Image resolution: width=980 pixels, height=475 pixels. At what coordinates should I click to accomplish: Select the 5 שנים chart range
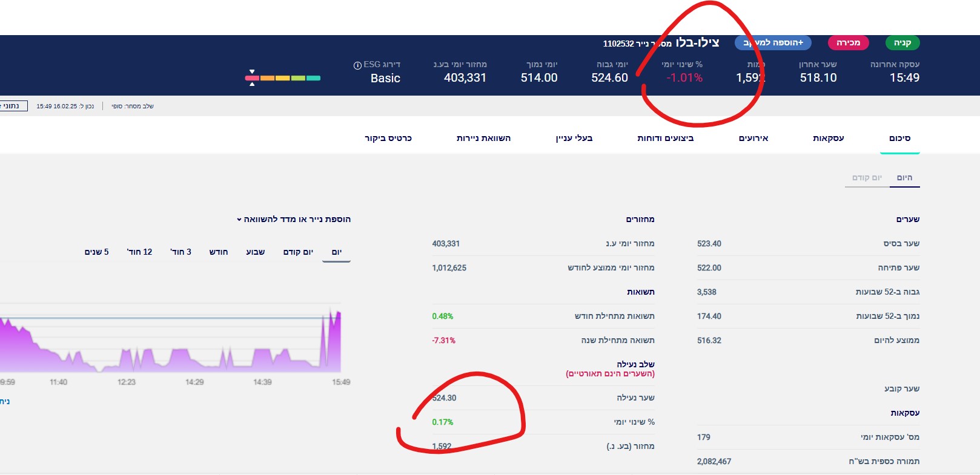(97, 252)
